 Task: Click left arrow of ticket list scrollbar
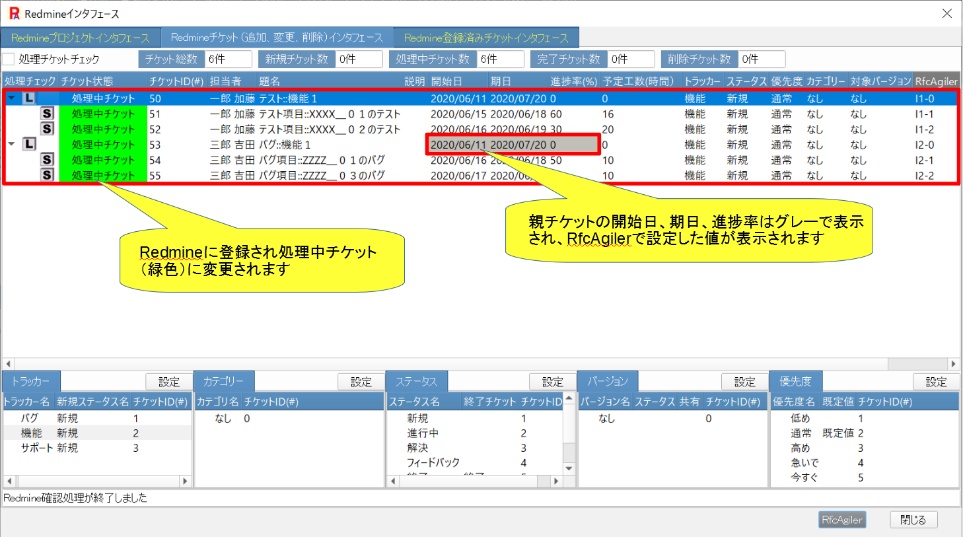(8, 364)
